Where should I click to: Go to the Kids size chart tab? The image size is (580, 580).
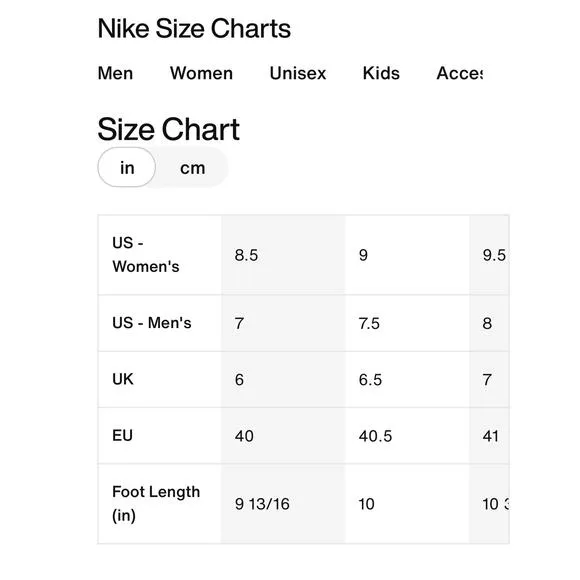(381, 73)
